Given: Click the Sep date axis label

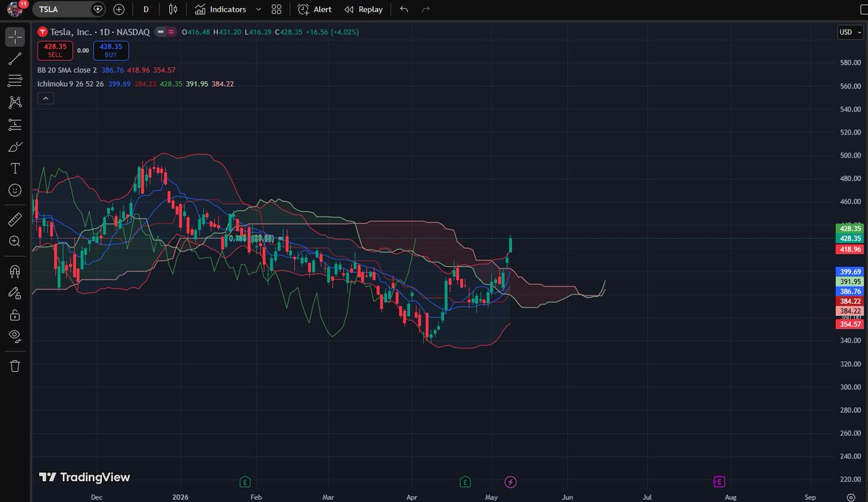Looking at the screenshot, I should click(810, 498).
